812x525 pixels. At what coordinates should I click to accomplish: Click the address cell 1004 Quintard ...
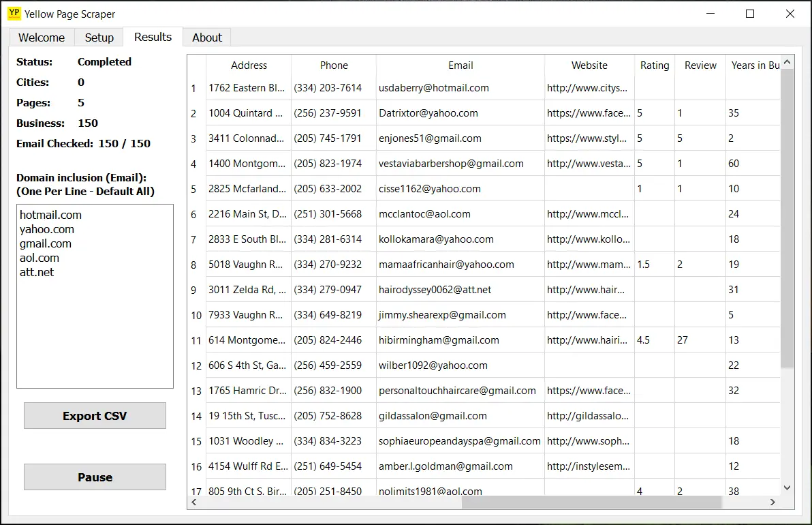click(x=249, y=113)
